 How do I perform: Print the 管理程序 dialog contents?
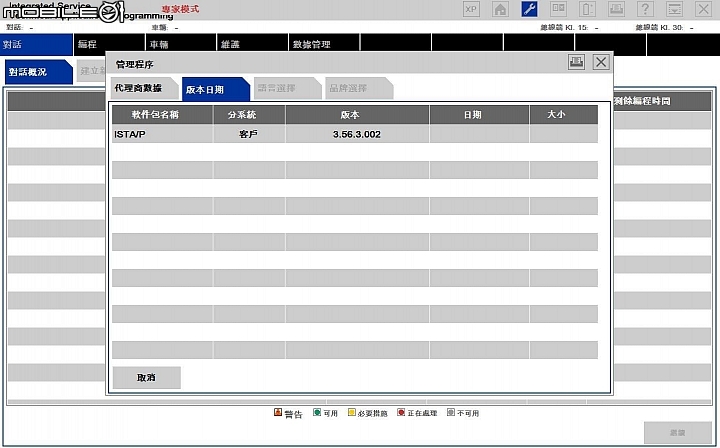pos(576,62)
